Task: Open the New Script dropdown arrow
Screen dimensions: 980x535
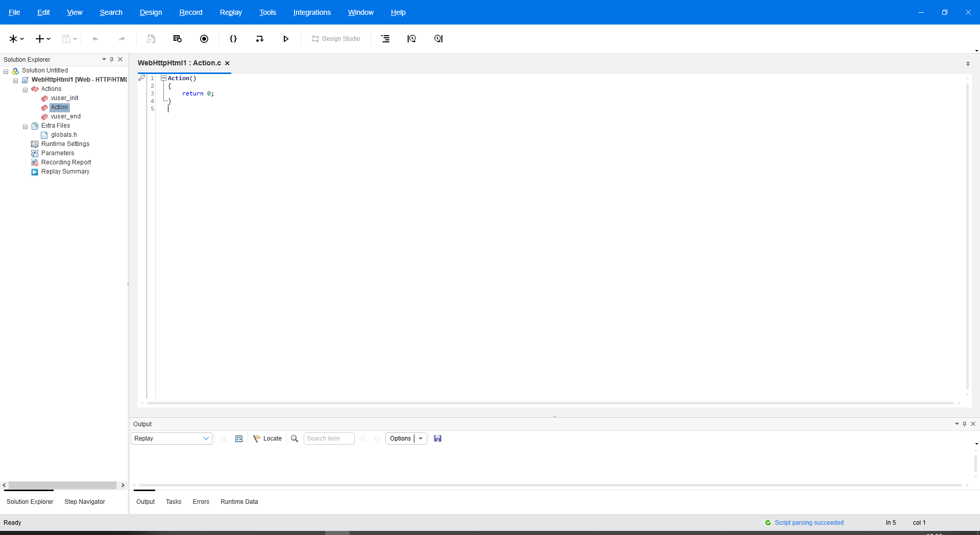Action: pyautogui.click(x=22, y=39)
